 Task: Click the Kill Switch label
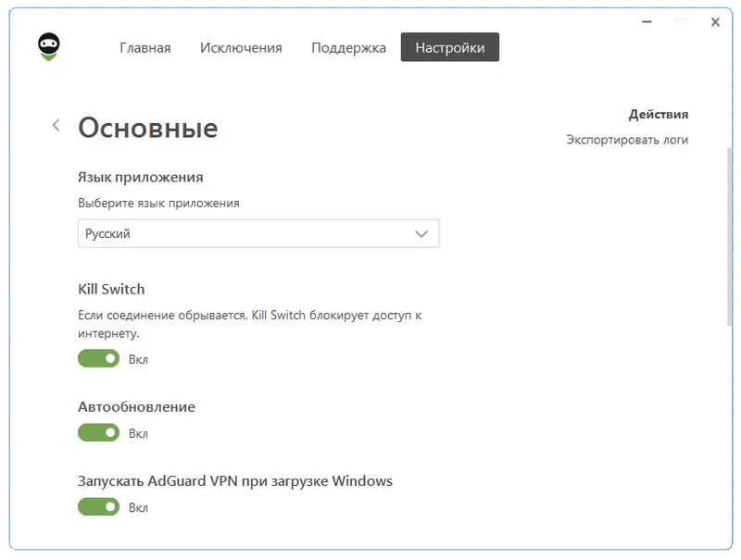tap(111, 289)
